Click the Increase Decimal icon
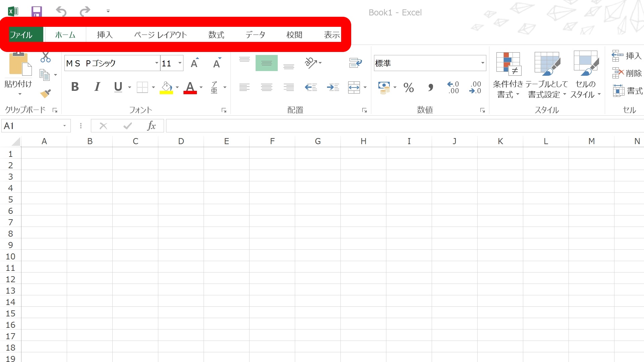The height and width of the screenshot is (362, 644). point(453,87)
